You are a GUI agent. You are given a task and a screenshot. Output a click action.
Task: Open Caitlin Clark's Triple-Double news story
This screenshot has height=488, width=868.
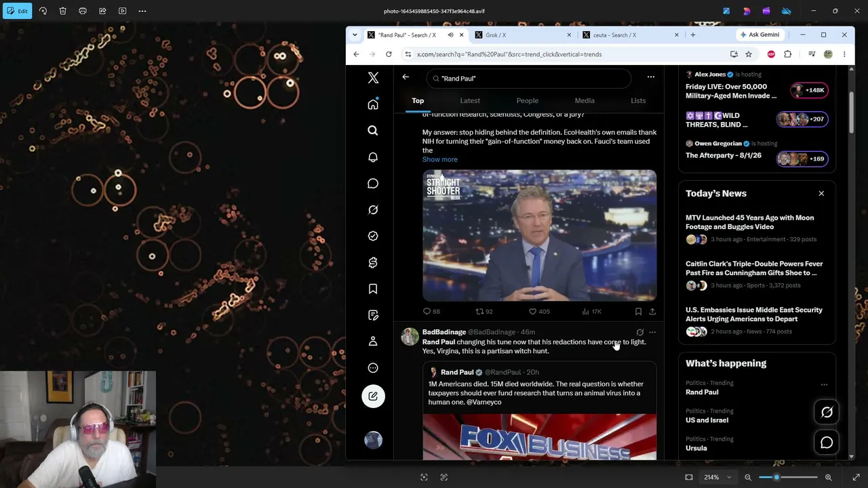757,274
